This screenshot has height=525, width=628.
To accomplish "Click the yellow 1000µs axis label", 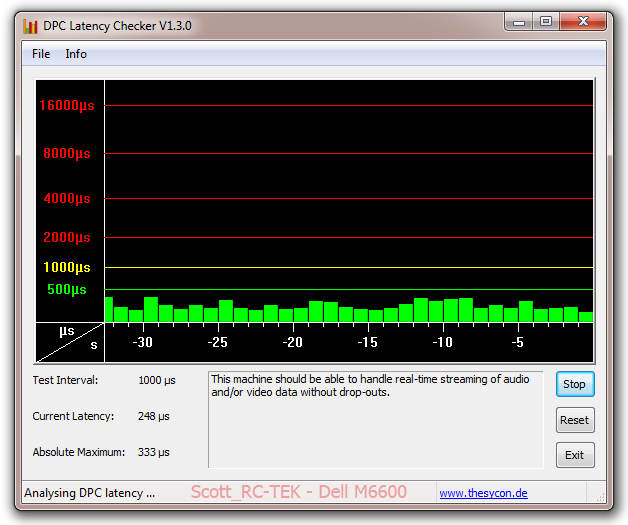I will (x=67, y=267).
